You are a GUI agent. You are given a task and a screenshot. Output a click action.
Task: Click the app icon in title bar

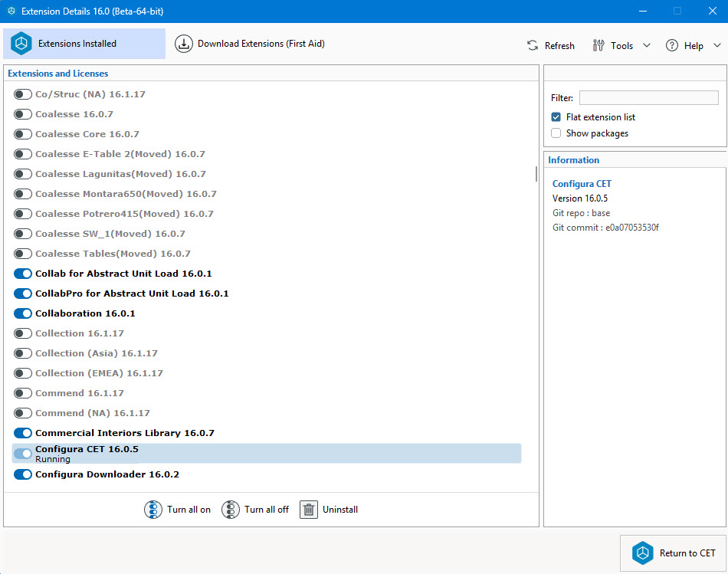coord(11,11)
